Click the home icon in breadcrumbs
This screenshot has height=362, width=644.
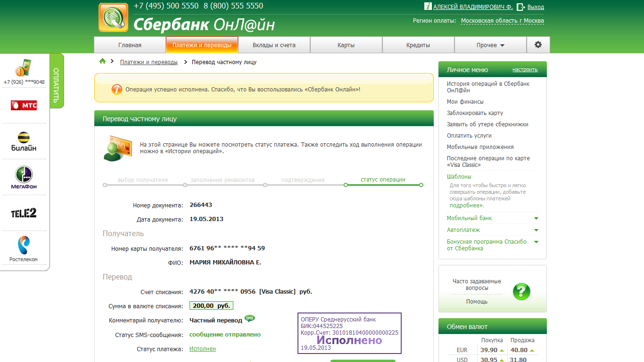tap(102, 61)
